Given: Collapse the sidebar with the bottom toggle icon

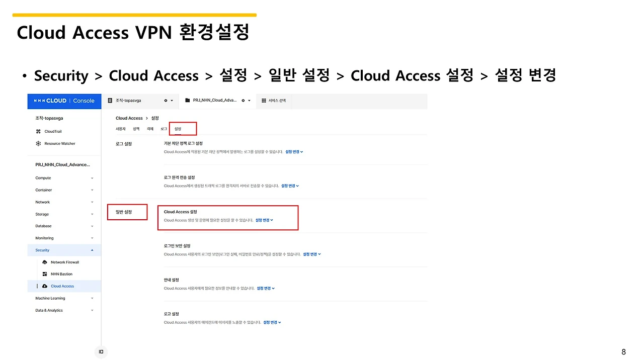Looking at the screenshot, I should (x=101, y=351).
